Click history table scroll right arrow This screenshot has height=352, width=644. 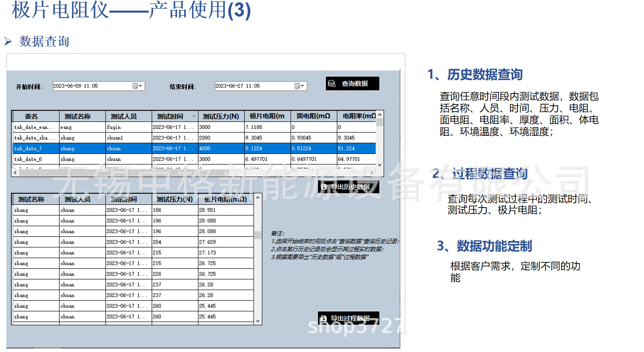372,172
